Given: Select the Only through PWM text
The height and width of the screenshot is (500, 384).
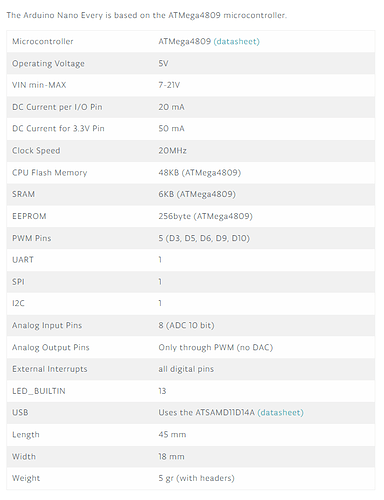Looking at the screenshot, I should coord(196,347).
